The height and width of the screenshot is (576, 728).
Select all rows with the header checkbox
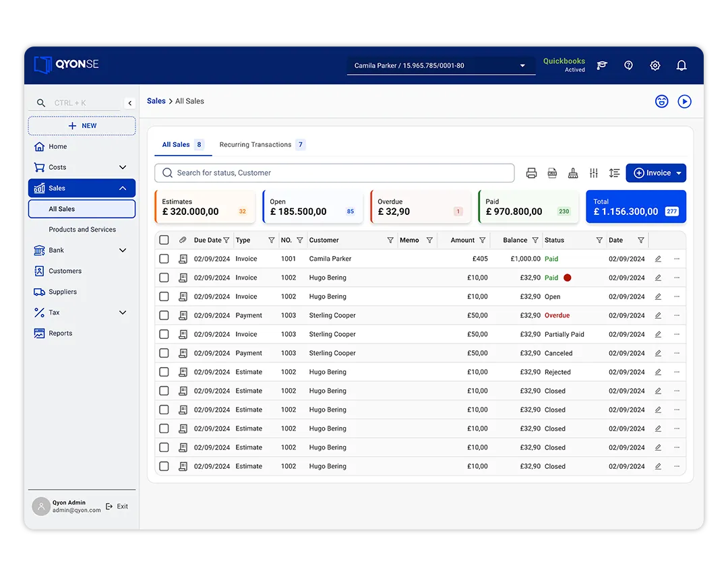(x=164, y=240)
